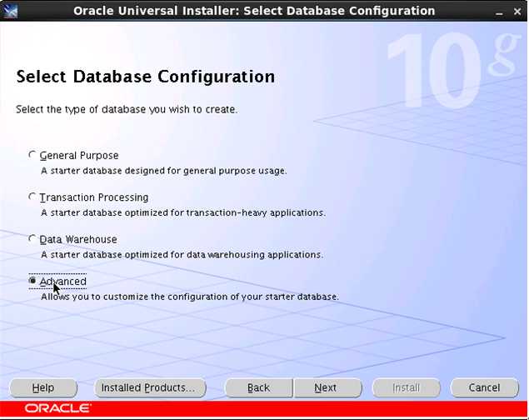The height and width of the screenshot is (420, 529).
Task: Go Back to the previous step
Action: click(258, 387)
